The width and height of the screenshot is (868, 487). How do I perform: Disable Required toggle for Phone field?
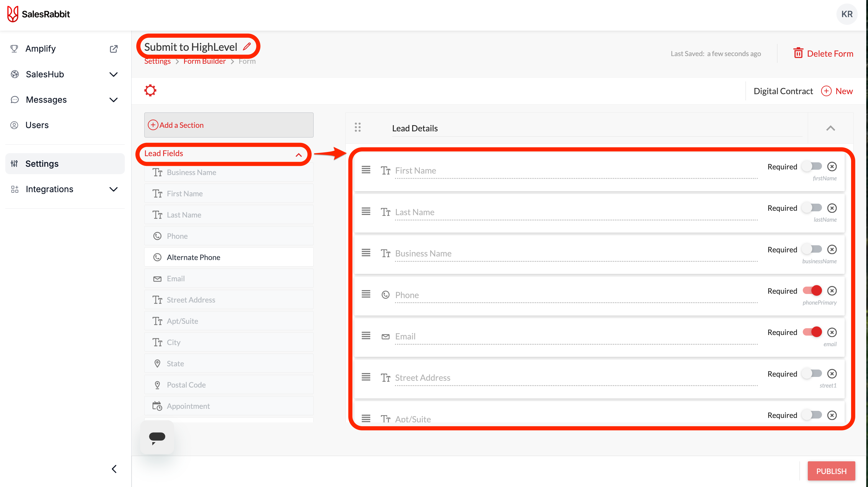[812, 290]
